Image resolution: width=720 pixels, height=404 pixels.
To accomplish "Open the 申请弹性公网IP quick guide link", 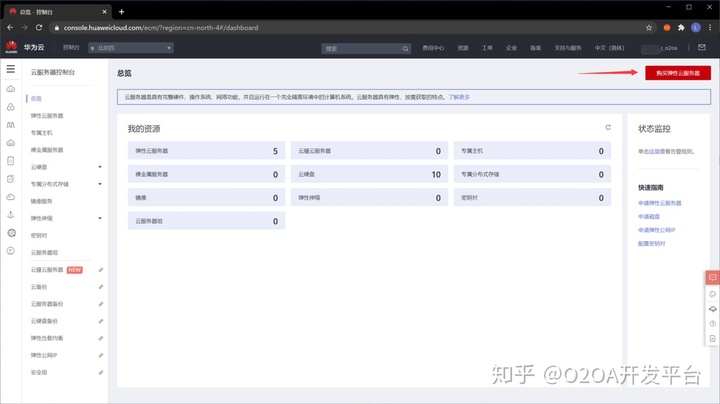I will click(x=657, y=230).
